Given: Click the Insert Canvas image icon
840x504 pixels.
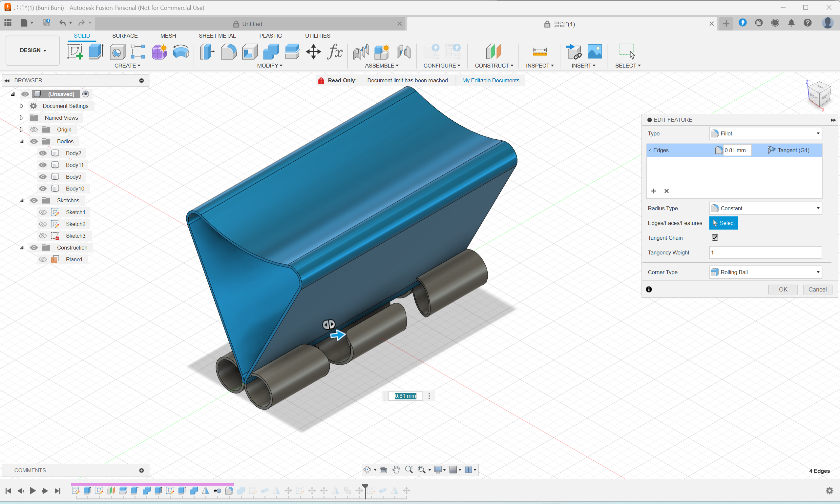Looking at the screenshot, I should tap(595, 51).
